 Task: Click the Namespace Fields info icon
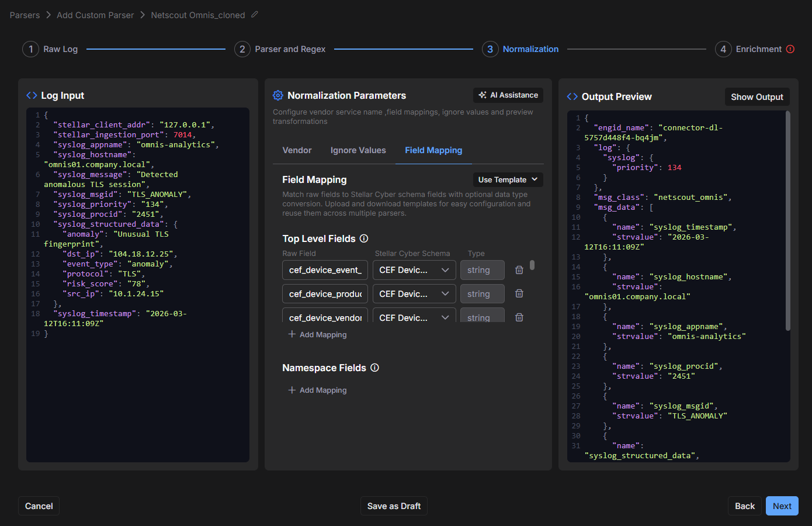click(x=375, y=368)
